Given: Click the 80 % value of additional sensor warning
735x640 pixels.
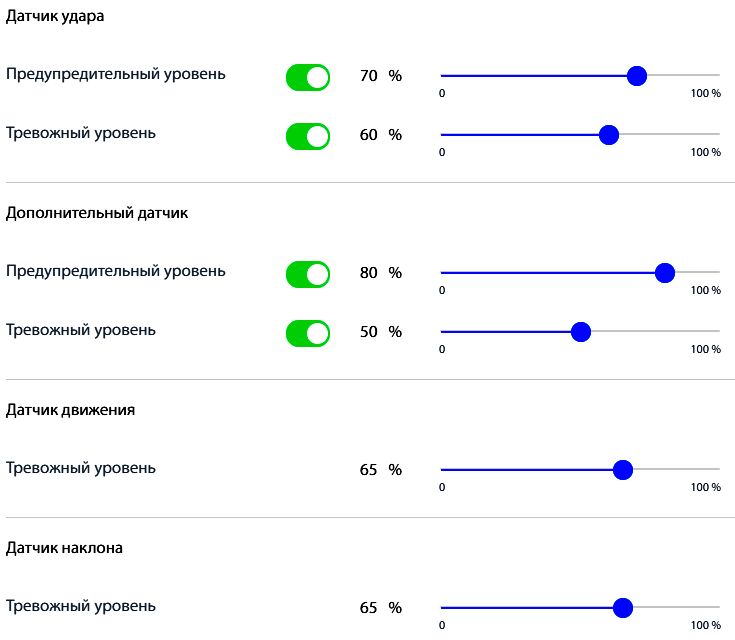Looking at the screenshot, I should [x=380, y=273].
